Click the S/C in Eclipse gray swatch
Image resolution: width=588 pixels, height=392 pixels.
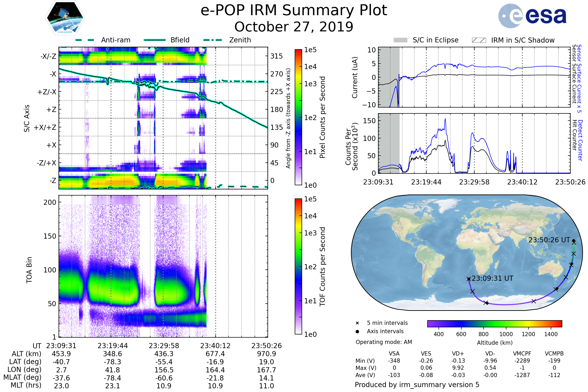400,40
